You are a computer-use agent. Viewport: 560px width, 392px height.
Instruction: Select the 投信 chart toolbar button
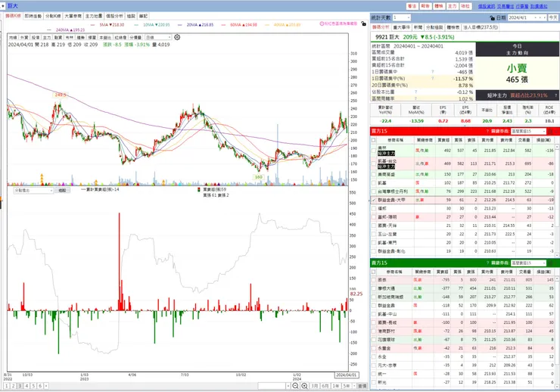tap(36, 37)
